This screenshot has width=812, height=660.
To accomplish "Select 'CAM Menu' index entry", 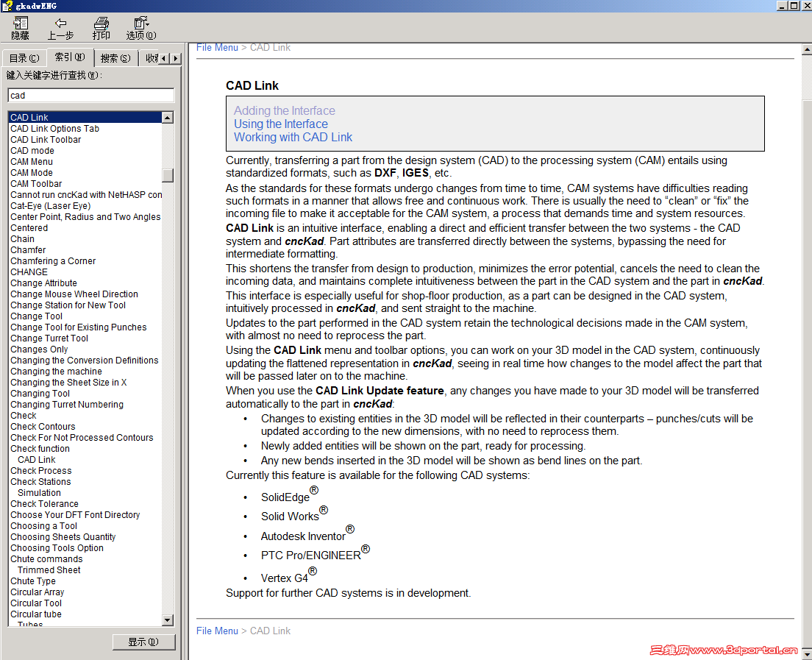I will (x=32, y=162).
